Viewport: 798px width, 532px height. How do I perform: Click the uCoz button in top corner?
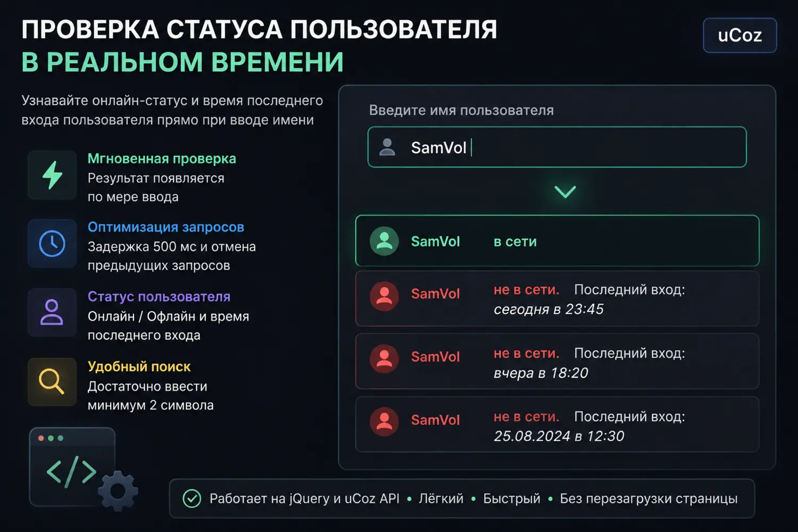click(740, 36)
